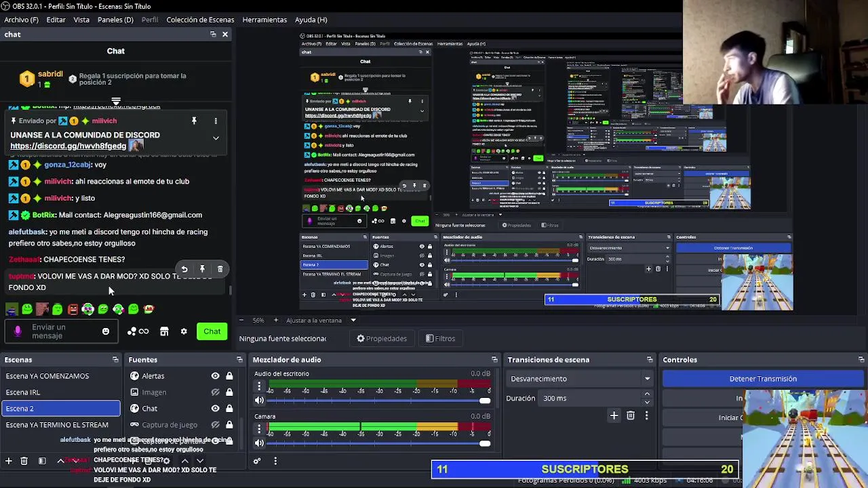Open scene filters icon in Escenas toolbar
Image resolution: width=868 pixels, height=488 pixels.
[x=42, y=461]
